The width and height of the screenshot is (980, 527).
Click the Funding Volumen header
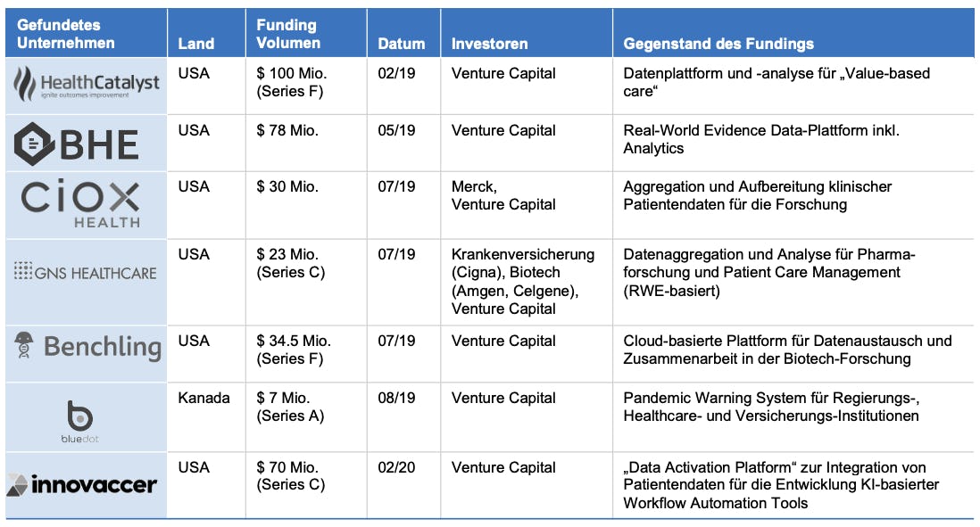tap(288, 34)
